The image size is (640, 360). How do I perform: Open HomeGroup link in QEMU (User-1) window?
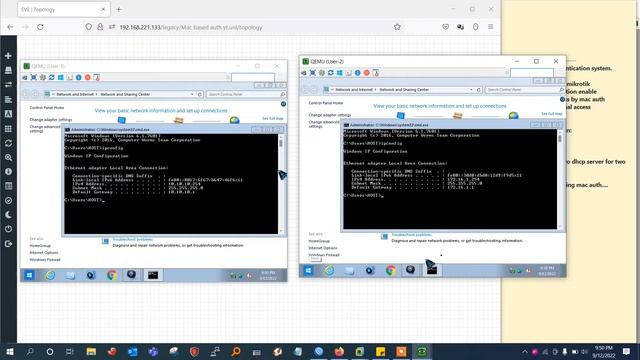tap(40, 246)
